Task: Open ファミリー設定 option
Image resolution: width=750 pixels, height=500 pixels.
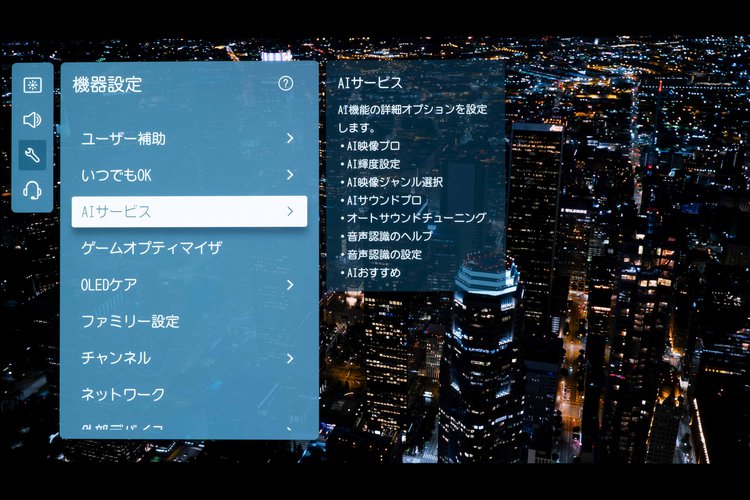Action: (130, 321)
